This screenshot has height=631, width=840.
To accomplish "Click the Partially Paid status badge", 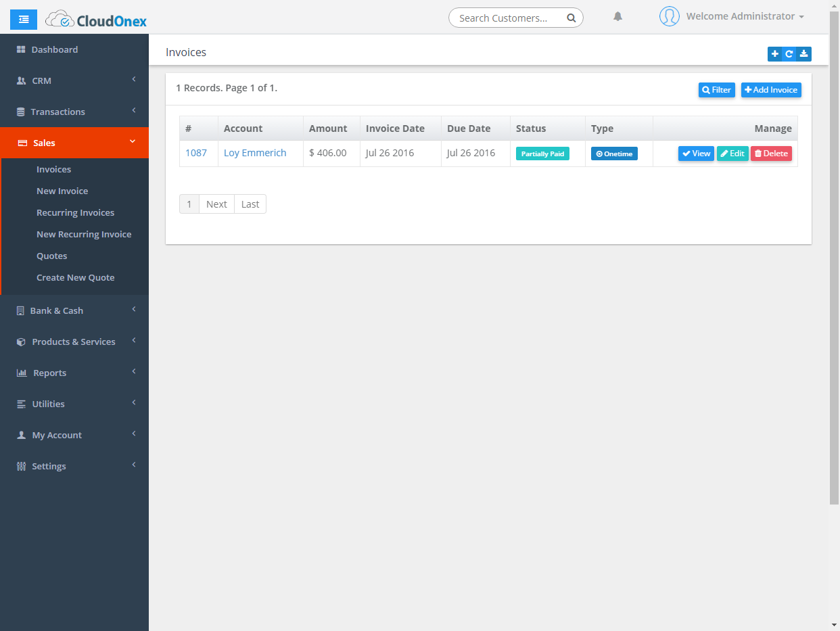I will [x=542, y=154].
